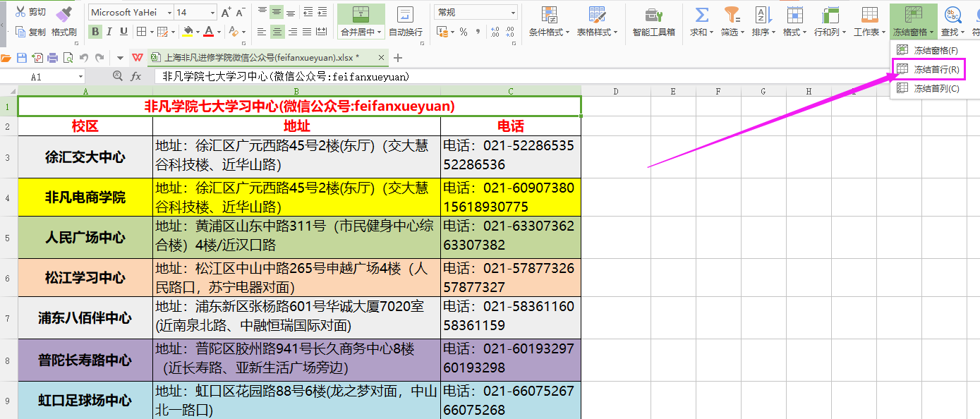Click the insert function fx button
The height and width of the screenshot is (419, 980).
(136, 76)
